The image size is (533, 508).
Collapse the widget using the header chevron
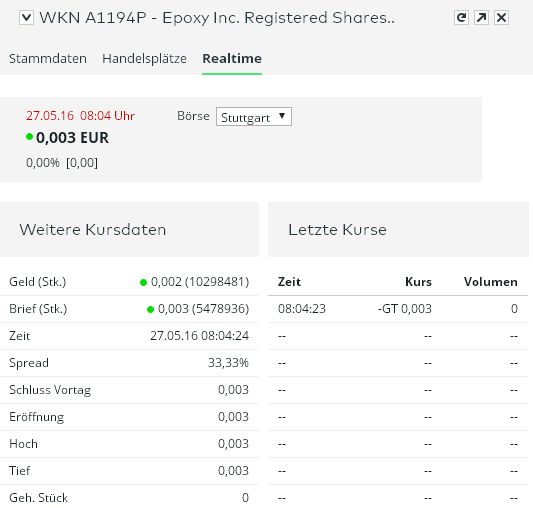click(26, 18)
